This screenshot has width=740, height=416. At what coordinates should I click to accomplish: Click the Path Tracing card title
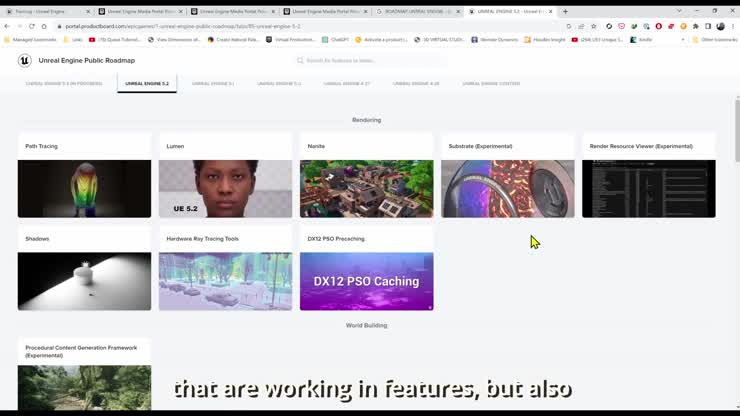pyautogui.click(x=42, y=146)
